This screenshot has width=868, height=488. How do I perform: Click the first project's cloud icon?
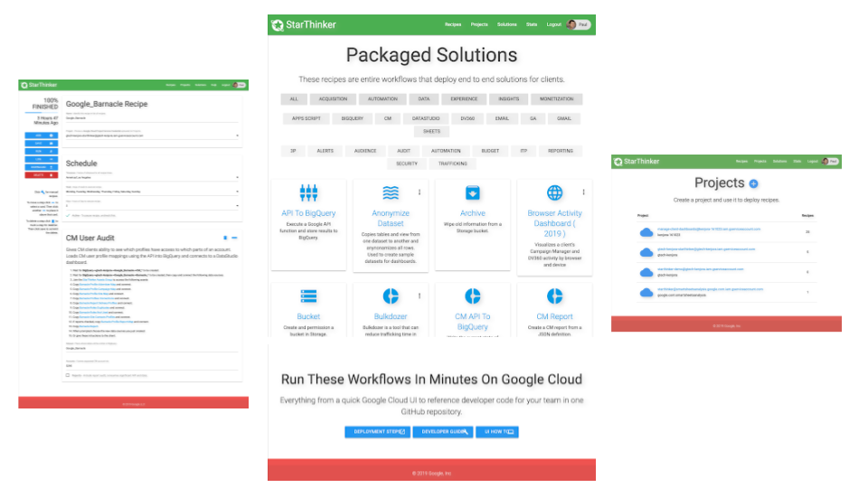[646, 232]
